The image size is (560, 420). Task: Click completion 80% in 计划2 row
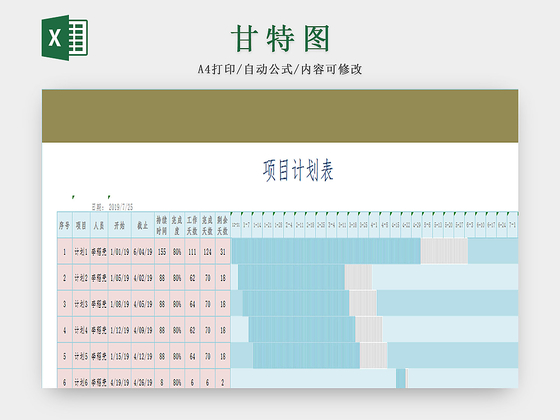(x=177, y=278)
